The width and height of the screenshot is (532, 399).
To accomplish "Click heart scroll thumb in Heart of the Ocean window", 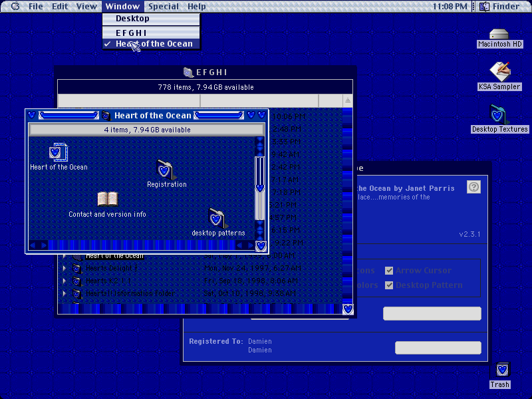I will click(259, 188).
